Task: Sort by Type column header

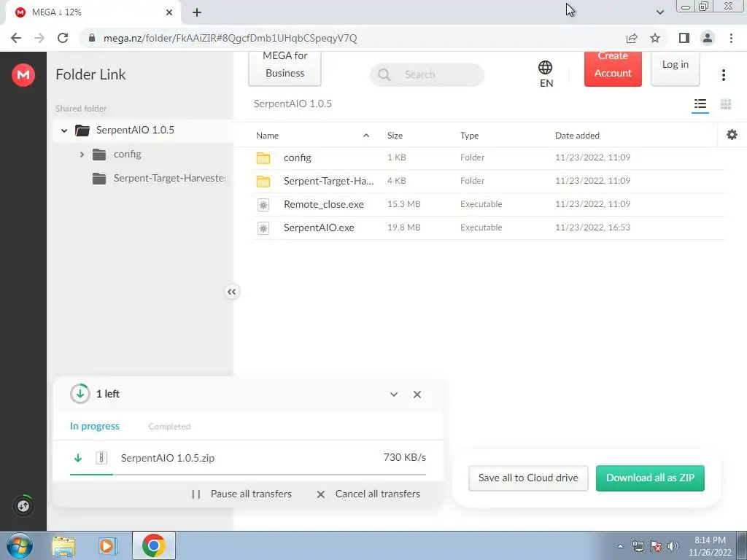Action: (469, 135)
